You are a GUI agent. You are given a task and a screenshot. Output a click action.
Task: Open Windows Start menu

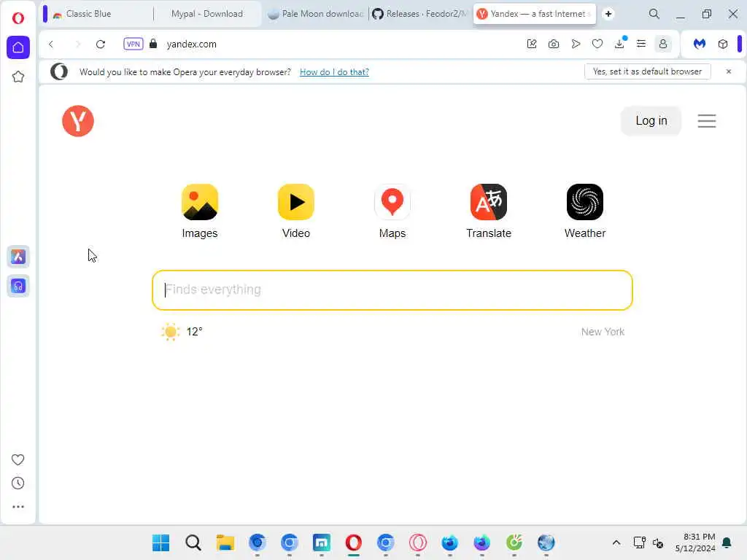[x=160, y=542]
